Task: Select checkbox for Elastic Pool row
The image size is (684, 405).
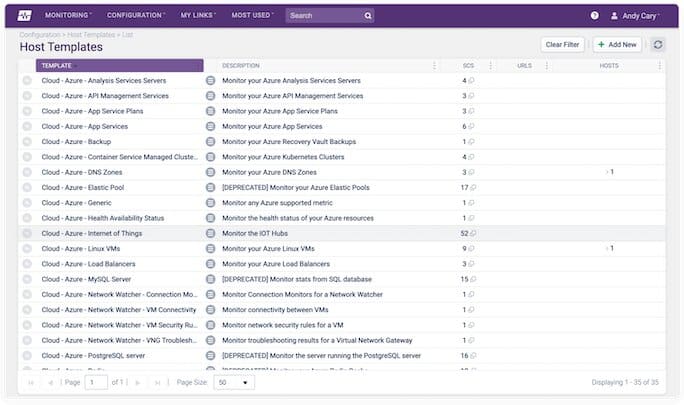Action: click(27, 187)
